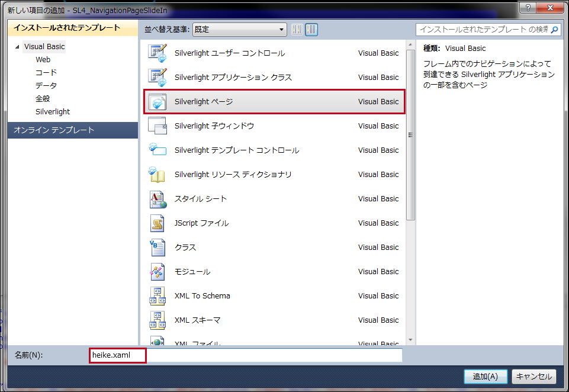Click the Silverlight ユーザー コントロール template icon
This screenshot has height=392, width=569.
(157, 53)
